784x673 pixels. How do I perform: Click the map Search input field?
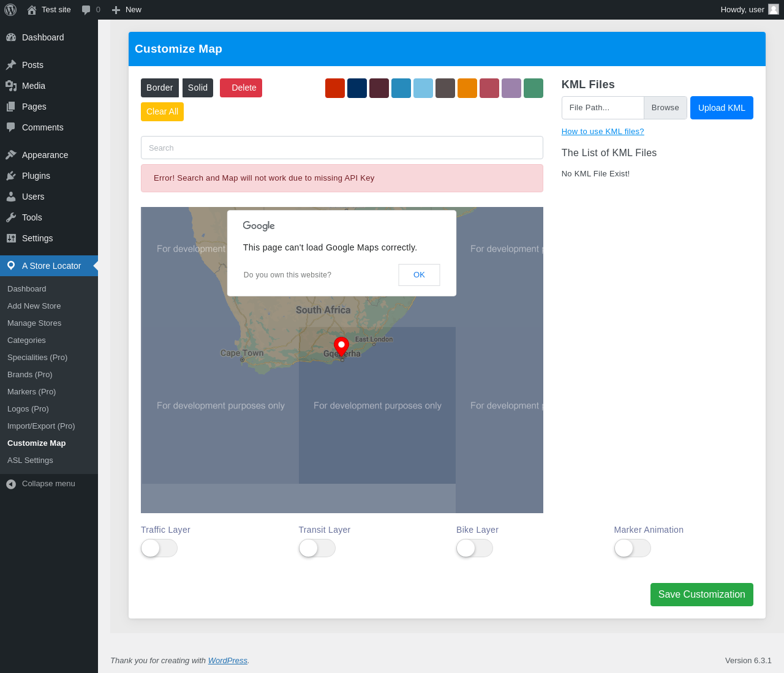342,148
